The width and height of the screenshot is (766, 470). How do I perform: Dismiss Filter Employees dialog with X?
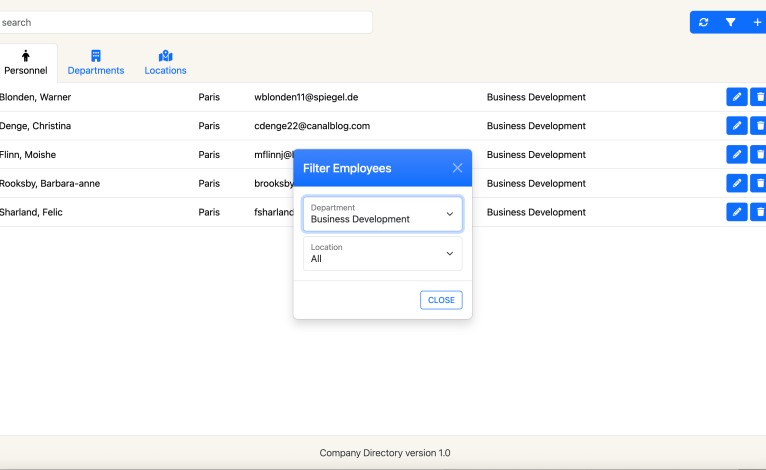[457, 168]
